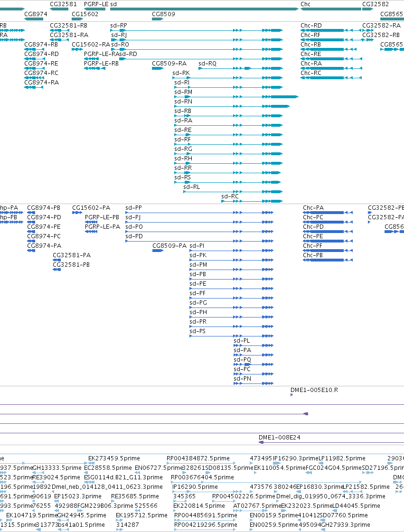
Task: Click the DME1-008E24 feature
Action: [x=331, y=442]
